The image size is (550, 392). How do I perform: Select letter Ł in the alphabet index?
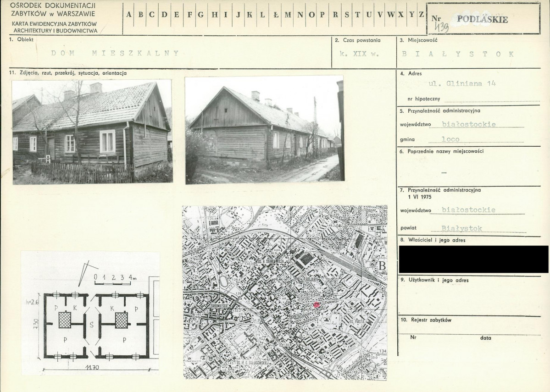[275, 14]
